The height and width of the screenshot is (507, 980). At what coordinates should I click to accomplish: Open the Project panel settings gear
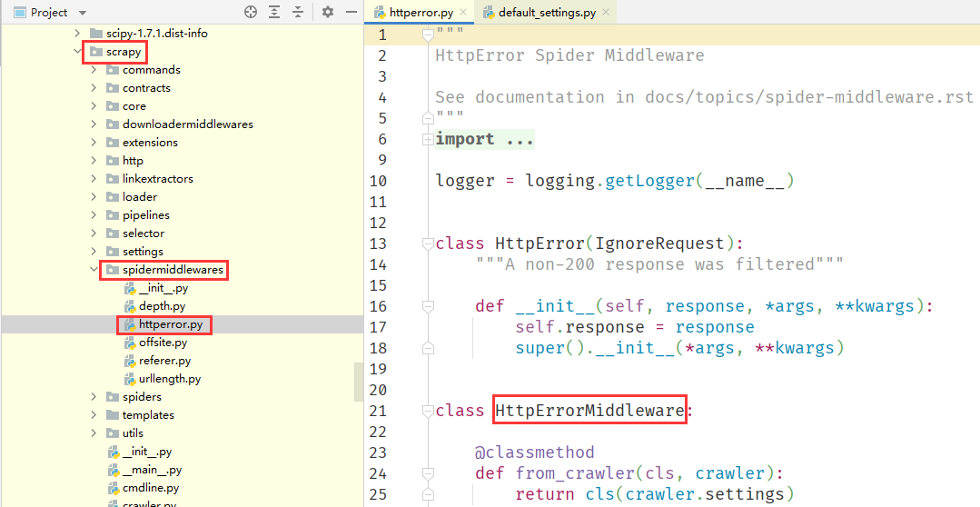[x=328, y=12]
